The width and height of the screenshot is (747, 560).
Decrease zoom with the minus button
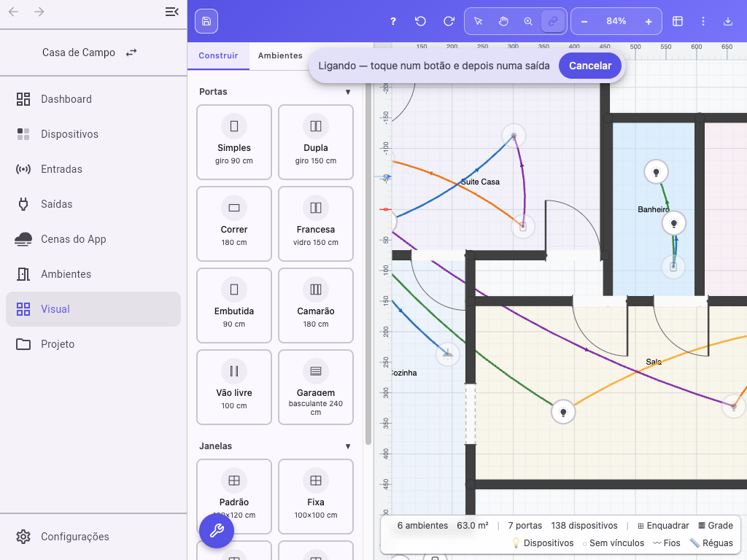pos(584,21)
